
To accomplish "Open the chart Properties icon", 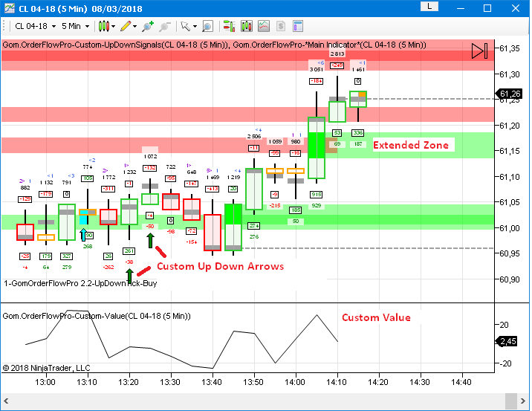I will click(297, 26).
